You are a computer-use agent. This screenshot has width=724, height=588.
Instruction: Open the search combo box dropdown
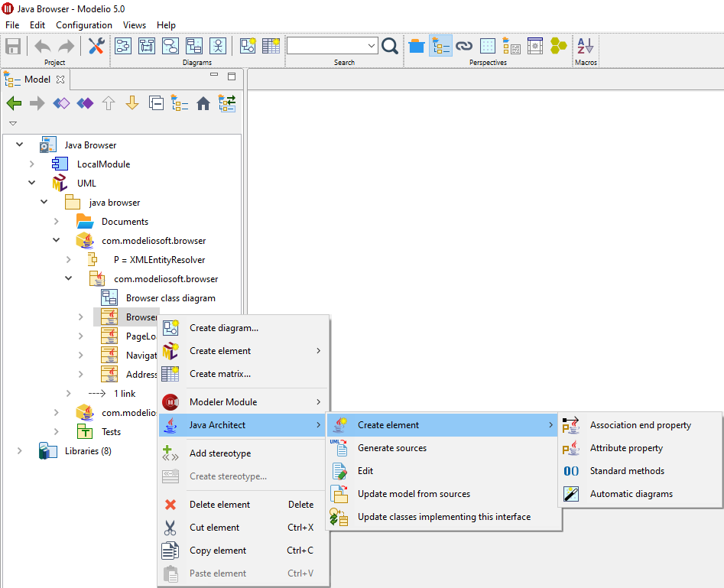click(372, 46)
